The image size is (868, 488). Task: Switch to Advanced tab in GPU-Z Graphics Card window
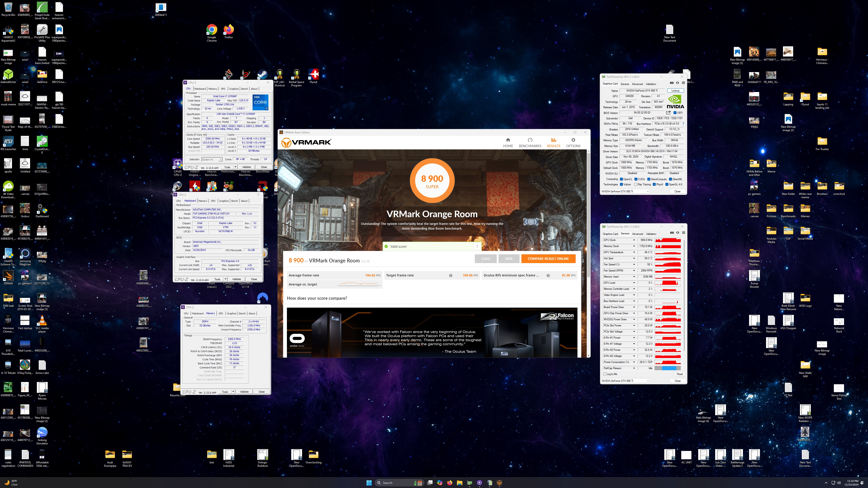tap(637, 84)
